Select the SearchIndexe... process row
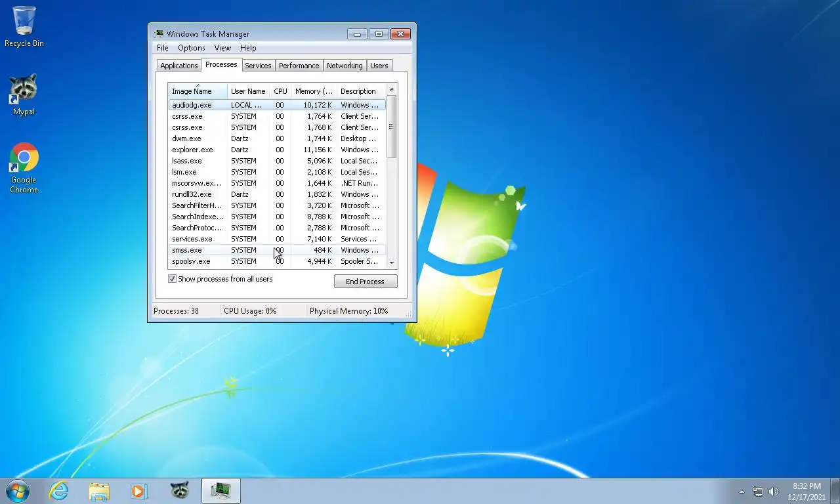 point(277,217)
